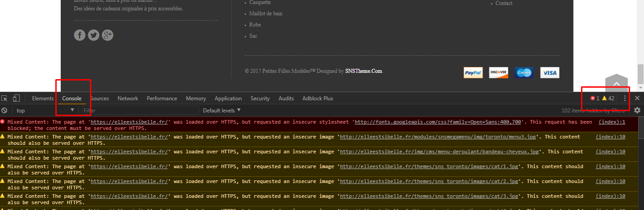Viewport: 644px width, 210px height.
Task: Open the menu3.jpg image URL
Action: point(439,137)
